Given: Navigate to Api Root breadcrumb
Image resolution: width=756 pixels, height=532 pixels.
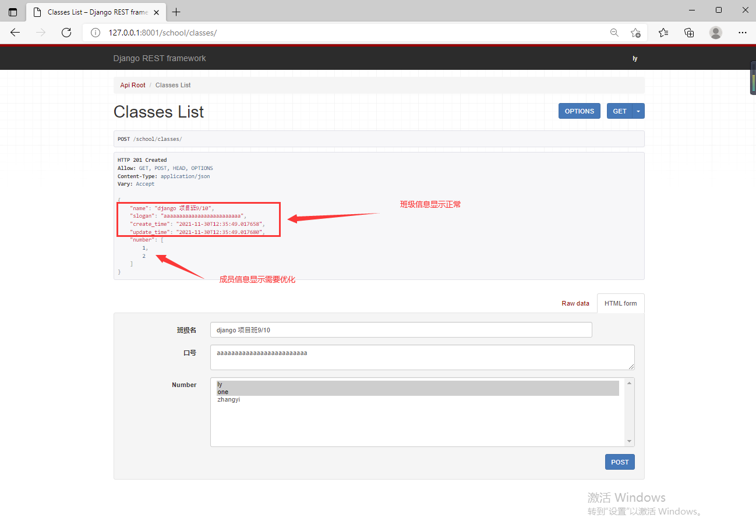Looking at the screenshot, I should coord(133,85).
